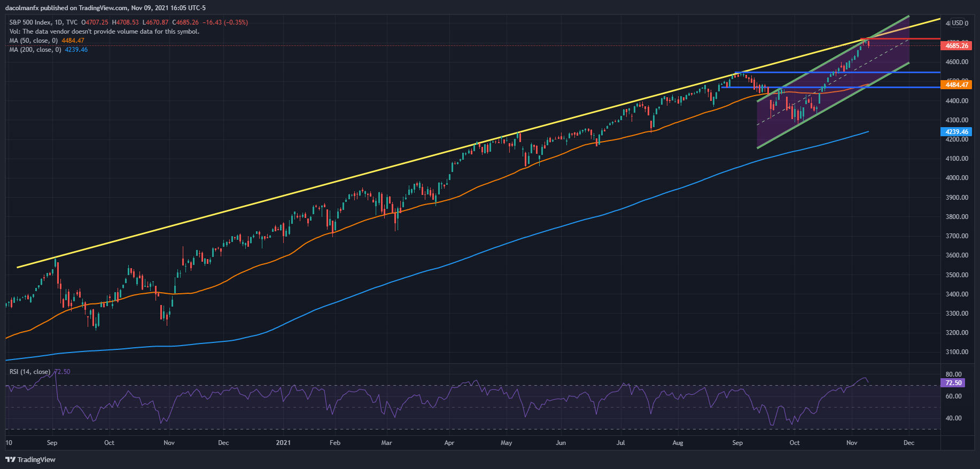Click the 3200.00 price axis label
The height and width of the screenshot is (469, 980).
click(957, 333)
